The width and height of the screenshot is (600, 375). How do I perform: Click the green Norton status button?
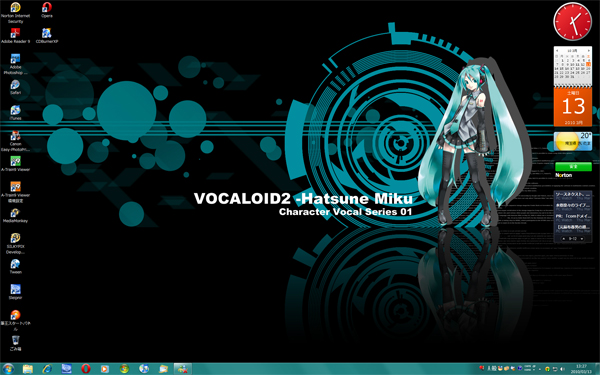pos(573,167)
